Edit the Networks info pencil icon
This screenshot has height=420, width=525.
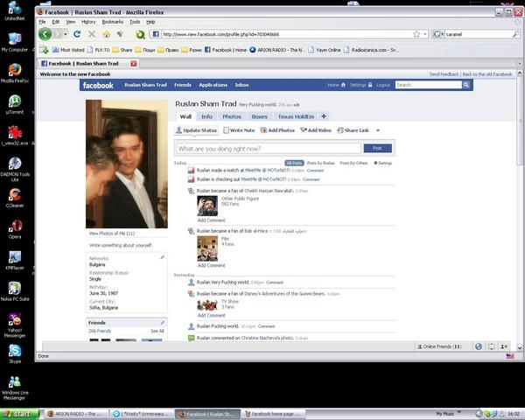click(162, 257)
